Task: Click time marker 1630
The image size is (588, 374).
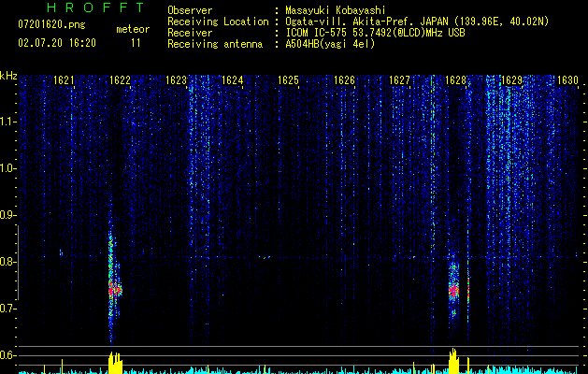Action: tap(567, 79)
